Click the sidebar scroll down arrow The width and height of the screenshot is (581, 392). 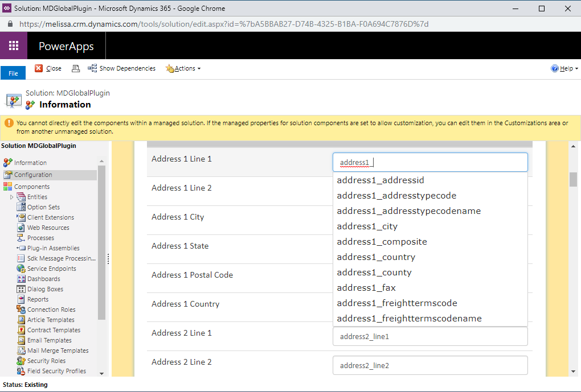coord(101,373)
